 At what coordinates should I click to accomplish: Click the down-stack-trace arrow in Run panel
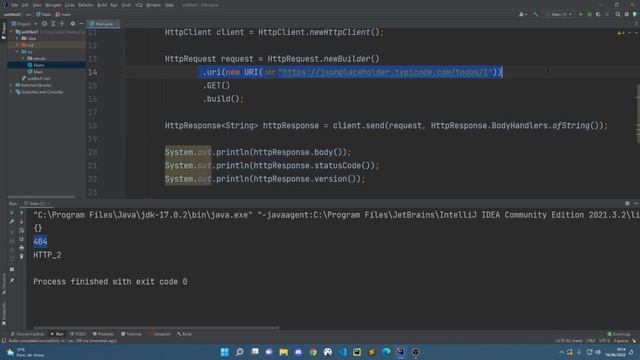pyautogui.click(x=22, y=222)
